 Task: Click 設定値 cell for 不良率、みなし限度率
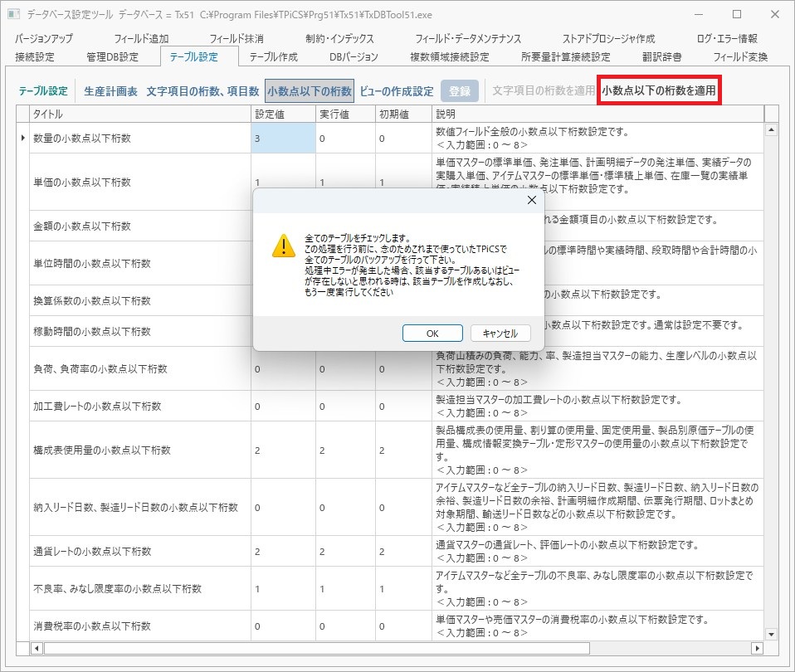pos(283,589)
